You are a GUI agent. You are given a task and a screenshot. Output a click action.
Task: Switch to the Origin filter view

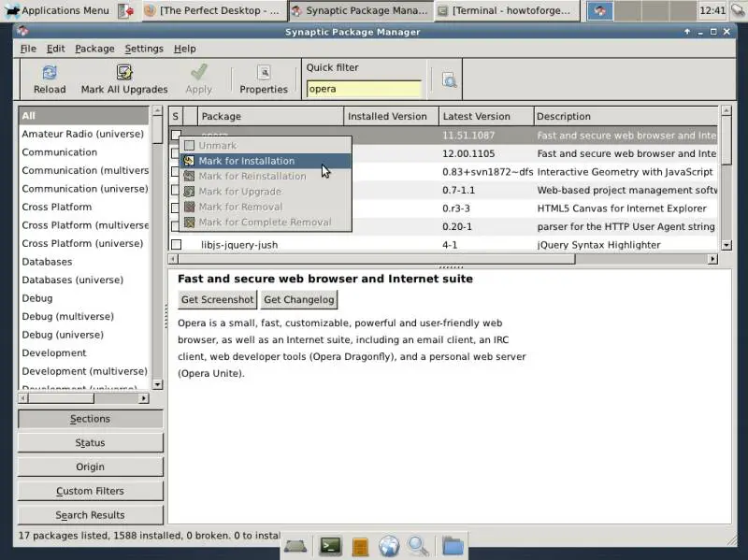(x=90, y=467)
